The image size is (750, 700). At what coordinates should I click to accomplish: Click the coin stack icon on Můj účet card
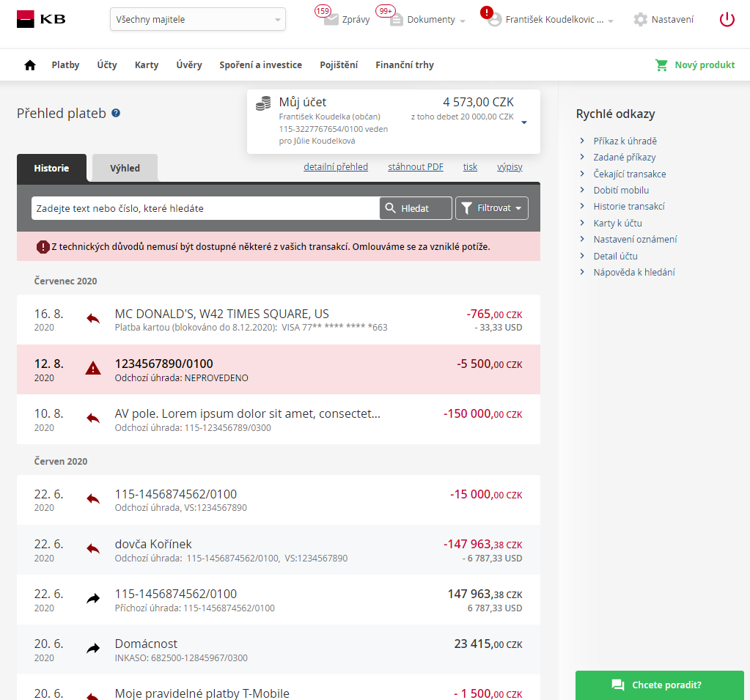[x=262, y=103]
